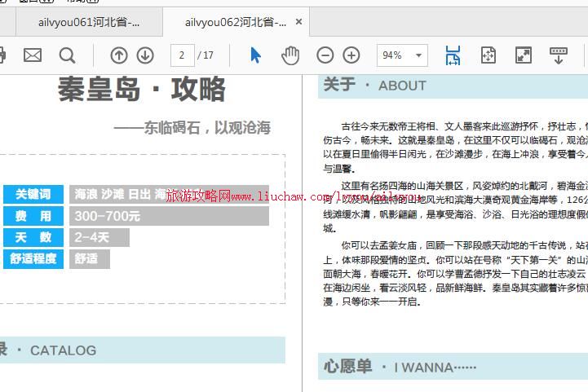This screenshot has width=588, height=392.
Task: Select the ailvyou062 document tab
Action: click(235, 22)
